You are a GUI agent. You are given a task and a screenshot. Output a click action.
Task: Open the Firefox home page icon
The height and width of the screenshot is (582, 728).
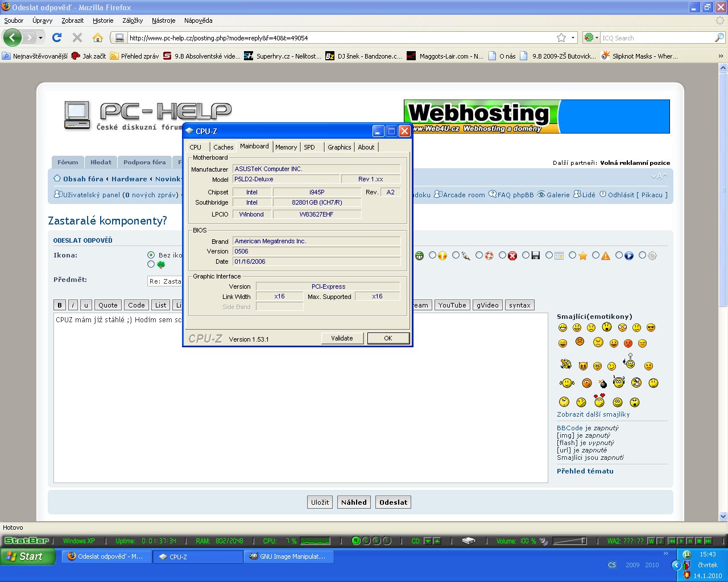[98, 38]
